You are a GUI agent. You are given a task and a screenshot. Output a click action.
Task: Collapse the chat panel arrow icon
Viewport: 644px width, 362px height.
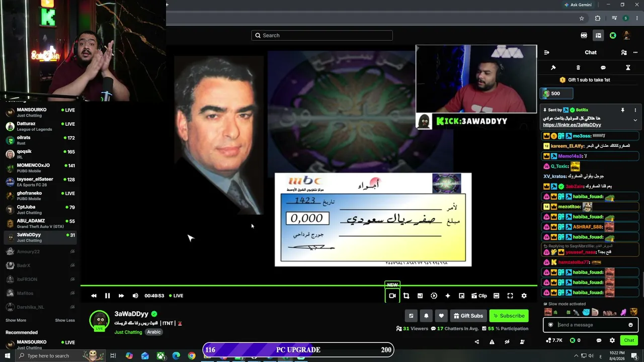coord(546,52)
